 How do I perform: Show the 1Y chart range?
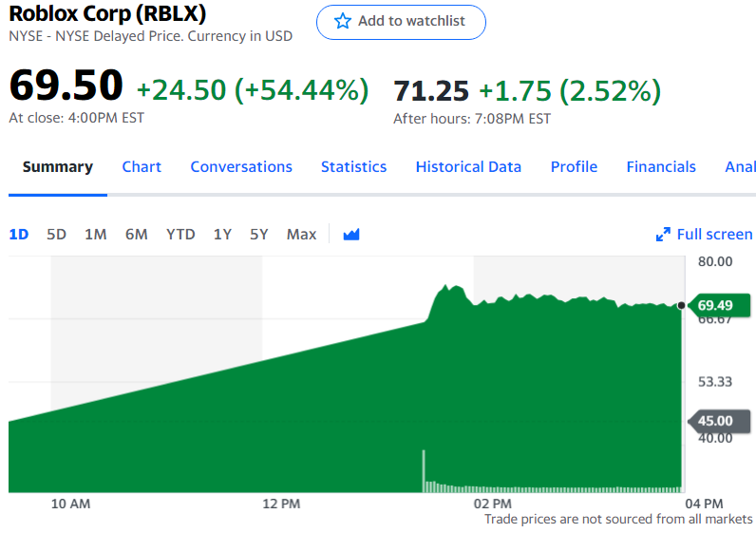click(222, 235)
